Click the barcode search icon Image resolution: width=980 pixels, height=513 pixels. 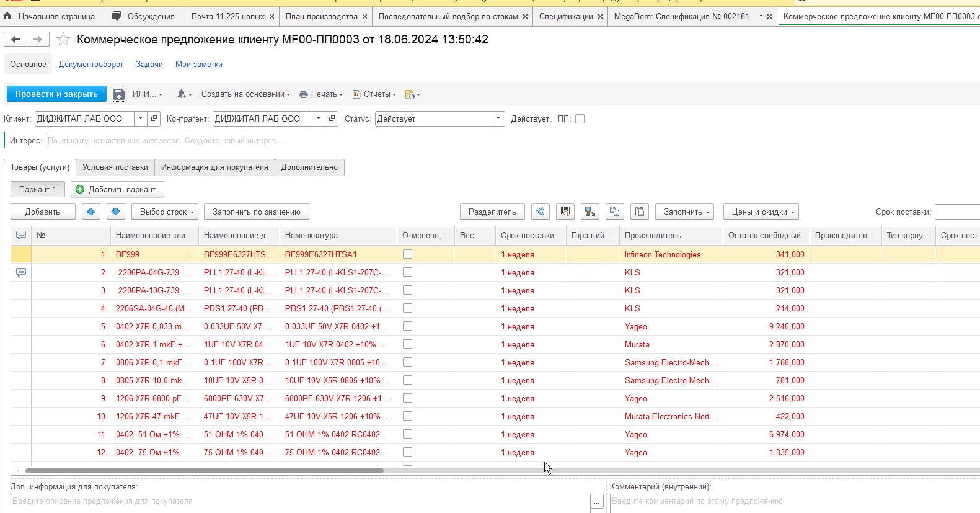[x=565, y=212]
